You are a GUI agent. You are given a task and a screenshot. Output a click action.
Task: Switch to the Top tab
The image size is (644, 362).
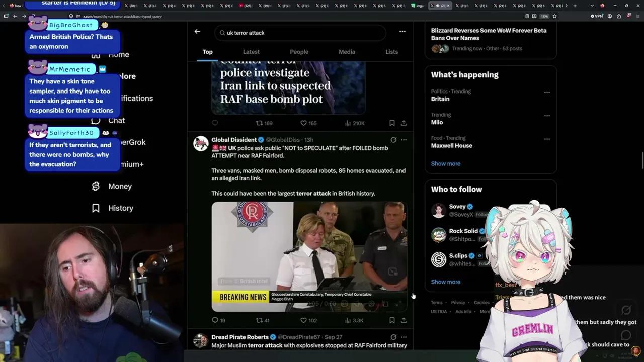tap(207, 52)
